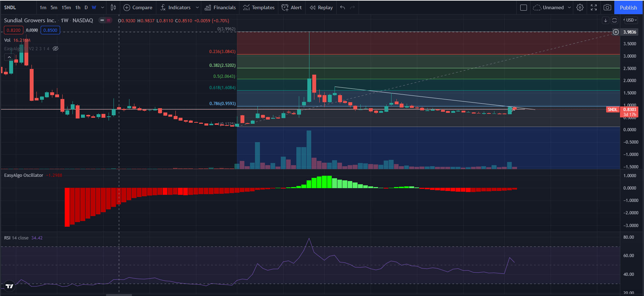
Task: Click the red 0.8200 sell price button
Action: pos(14,30)
